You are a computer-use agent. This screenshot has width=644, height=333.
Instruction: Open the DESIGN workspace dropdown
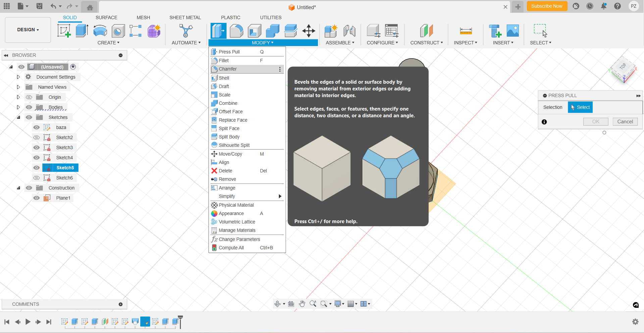tap(28, 30)
